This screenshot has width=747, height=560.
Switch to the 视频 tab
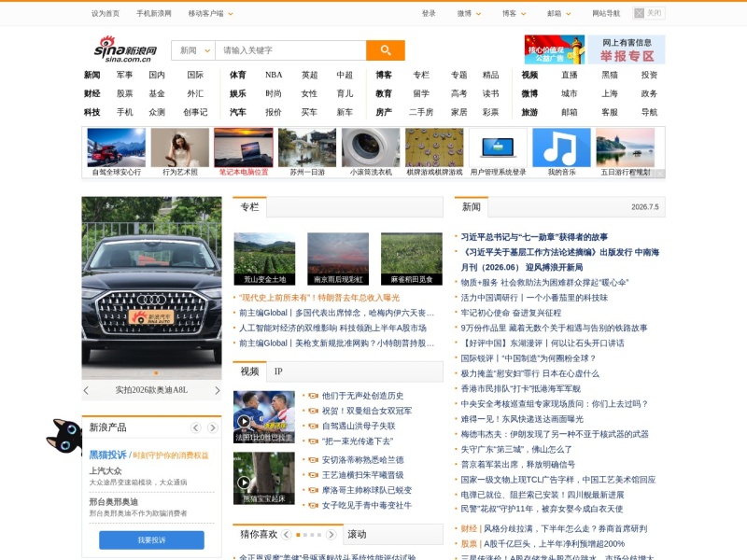249,371
